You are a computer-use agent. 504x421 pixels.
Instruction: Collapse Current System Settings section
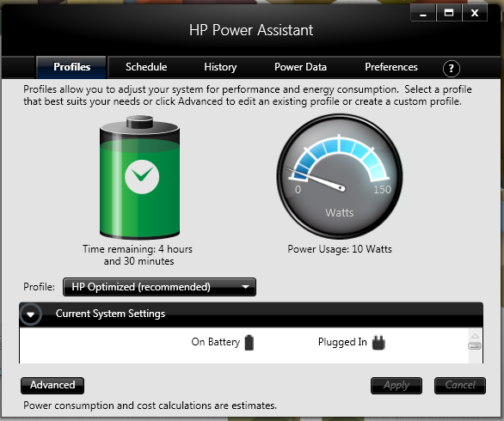(x=31, y=314)
